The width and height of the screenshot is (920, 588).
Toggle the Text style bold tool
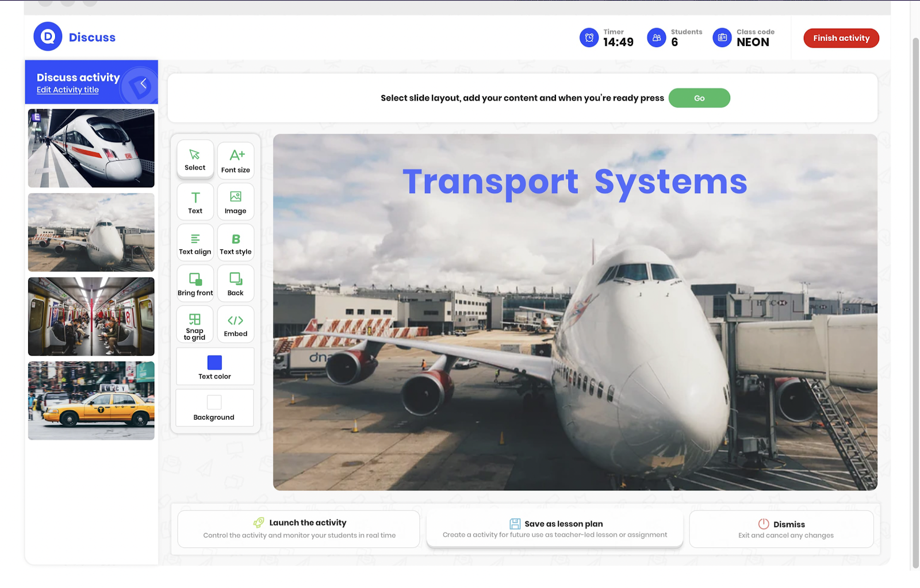(x=236, y=243)
